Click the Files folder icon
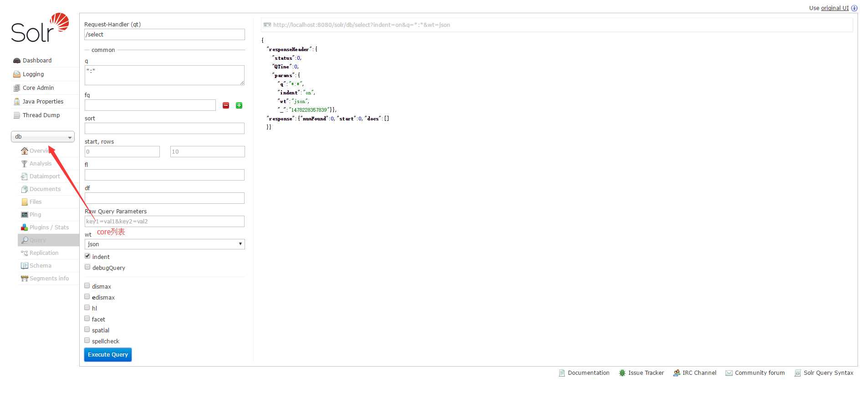Viewport: 868px width, 414px height. tap(25, 202)
